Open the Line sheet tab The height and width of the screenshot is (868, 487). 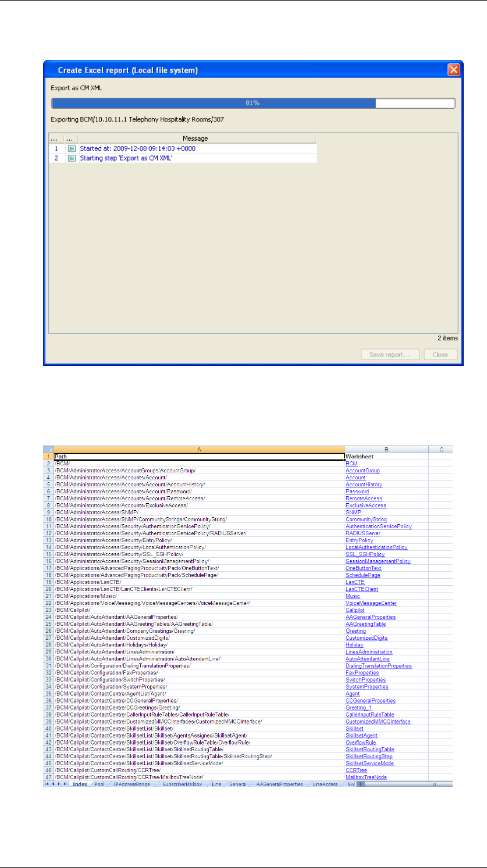(216, 784)
